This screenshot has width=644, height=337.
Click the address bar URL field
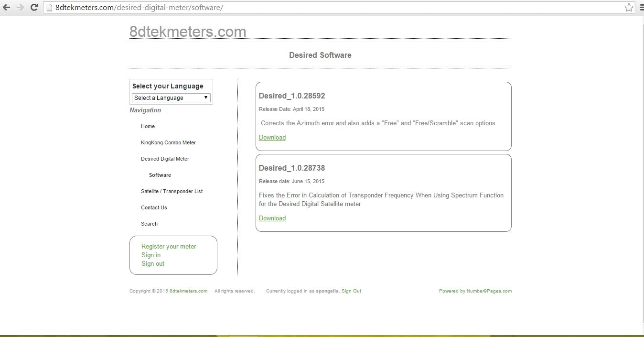(334, 8)
